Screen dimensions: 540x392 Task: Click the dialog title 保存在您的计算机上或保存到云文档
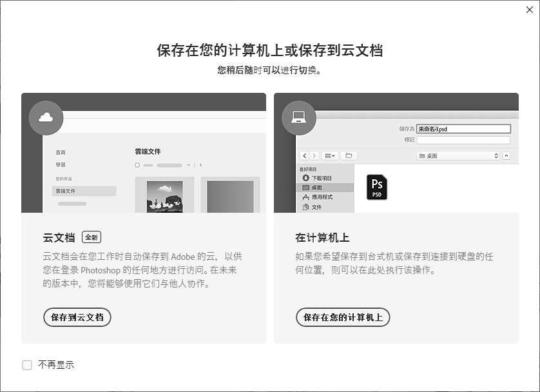tap(270, 50)
